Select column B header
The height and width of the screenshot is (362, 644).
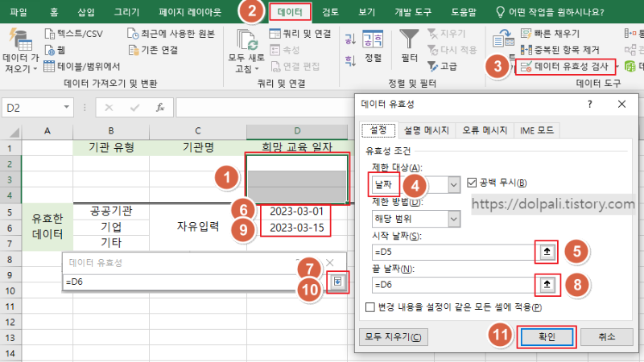[x=111, y=131]
